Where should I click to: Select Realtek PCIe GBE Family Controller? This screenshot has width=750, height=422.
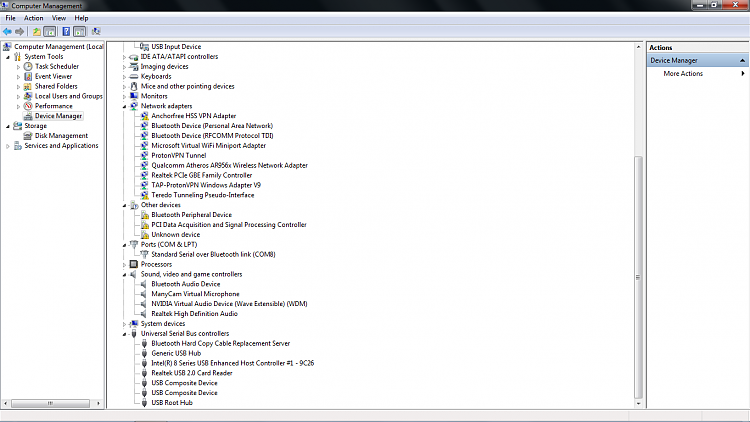click(201, 175)
